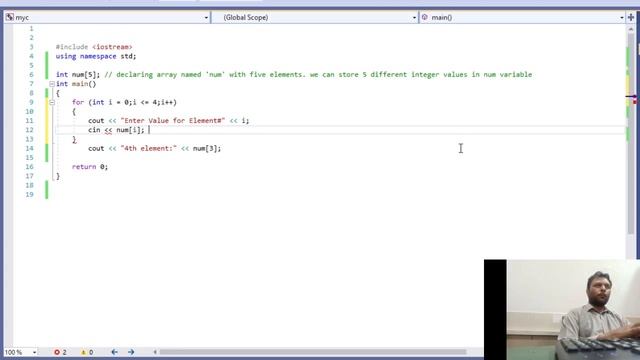
Task: Click the '#include <iostream>' line
Action: pos(94,47)
